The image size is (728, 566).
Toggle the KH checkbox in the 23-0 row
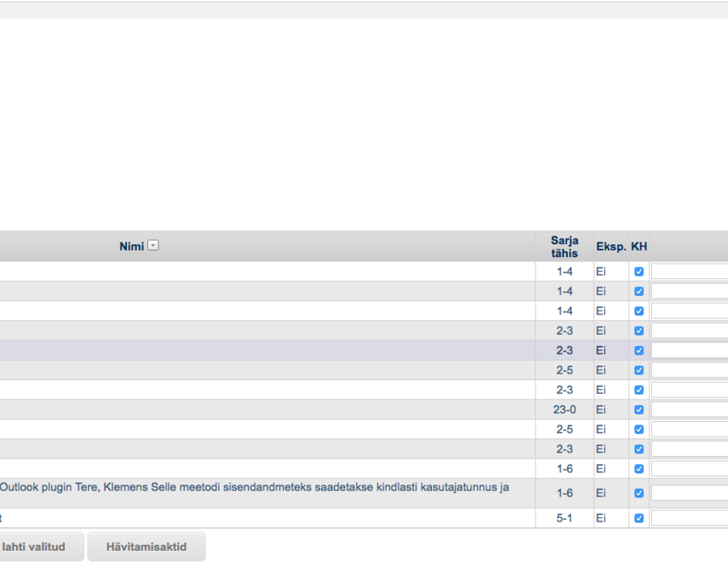[x=639, y=410]
